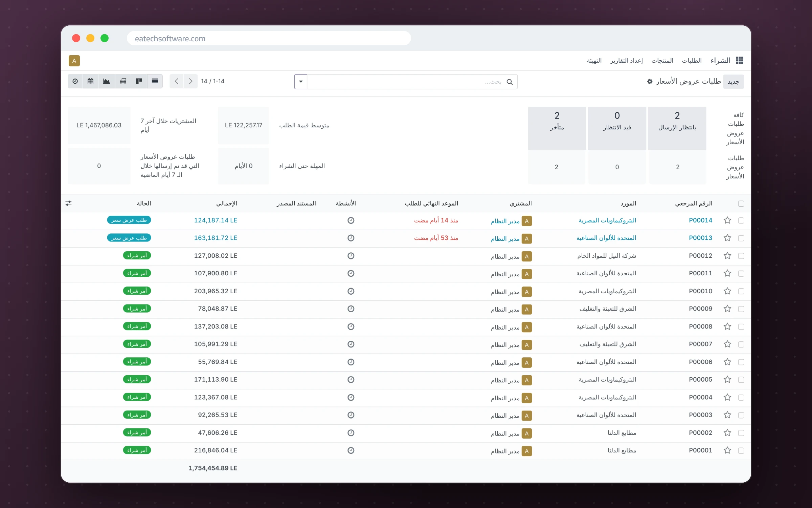The image size is (812, 508).
Task: Select checkbox for order P00014
Action: (x=741, y=220)
